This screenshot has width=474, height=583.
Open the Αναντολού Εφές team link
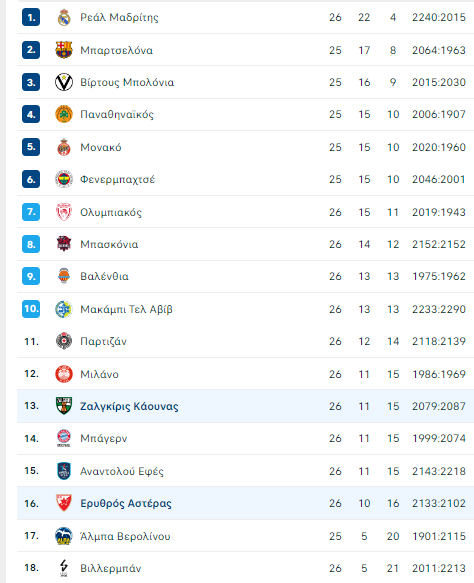(122, 471)
